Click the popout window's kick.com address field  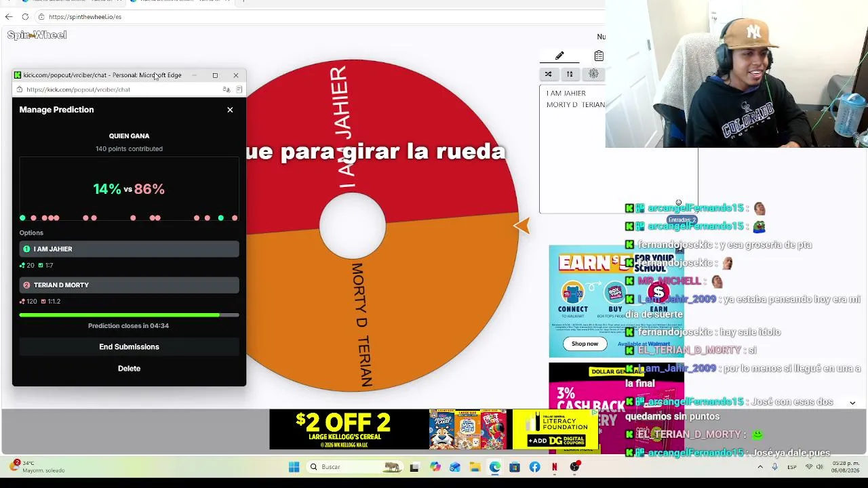pyautogui.click(x=119, y=89)
